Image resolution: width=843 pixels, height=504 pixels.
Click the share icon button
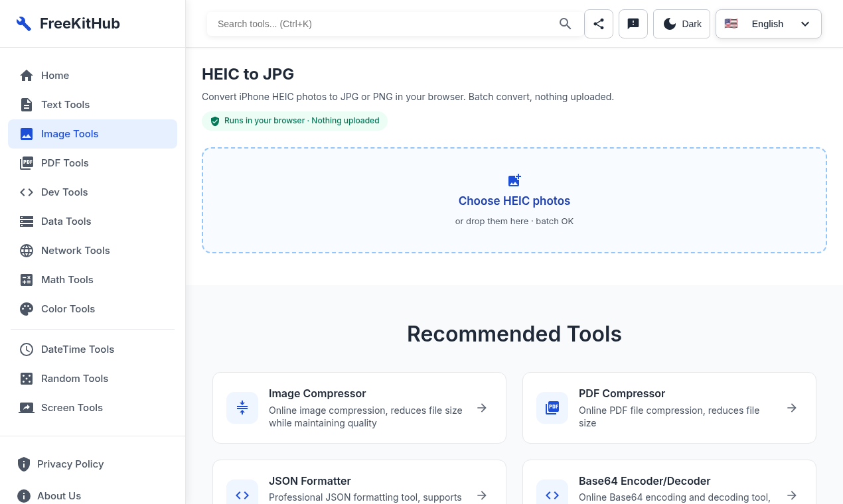(599, 24)
